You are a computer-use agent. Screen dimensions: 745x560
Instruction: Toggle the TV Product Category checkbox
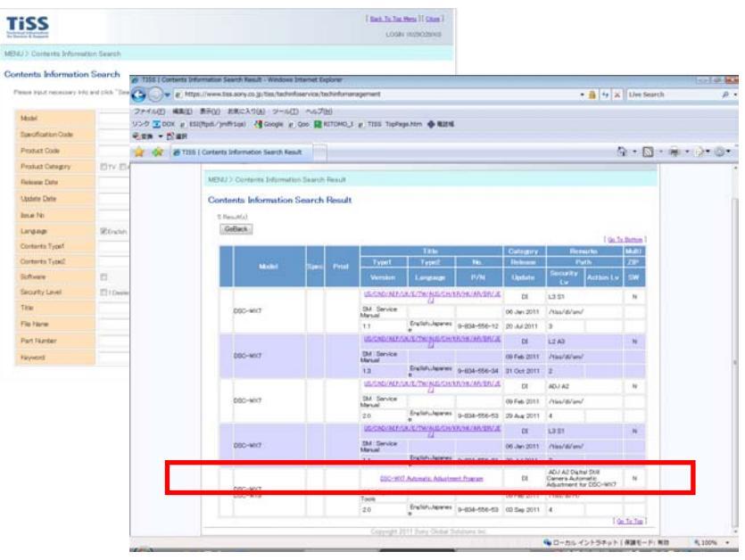coord(101,169)
